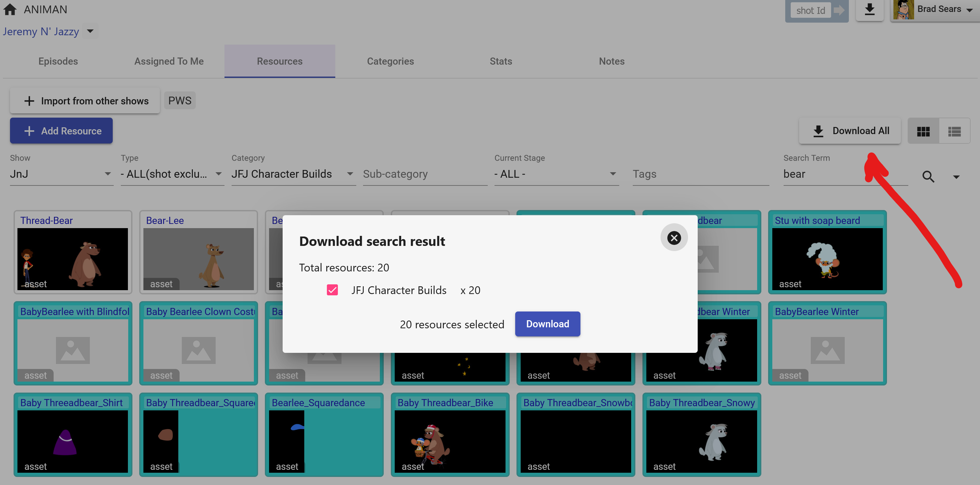
Task: Click the search magnifier icon
Action: (x=928, y=176)
